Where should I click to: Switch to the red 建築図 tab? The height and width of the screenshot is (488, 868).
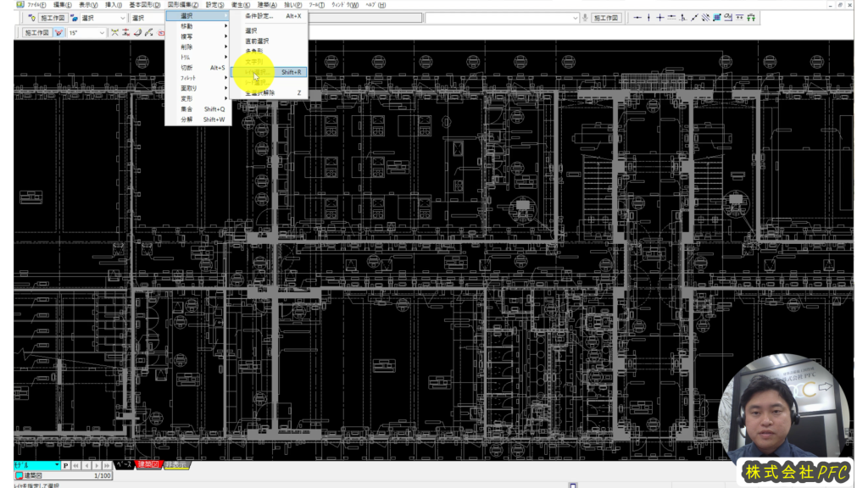[147, 465]
